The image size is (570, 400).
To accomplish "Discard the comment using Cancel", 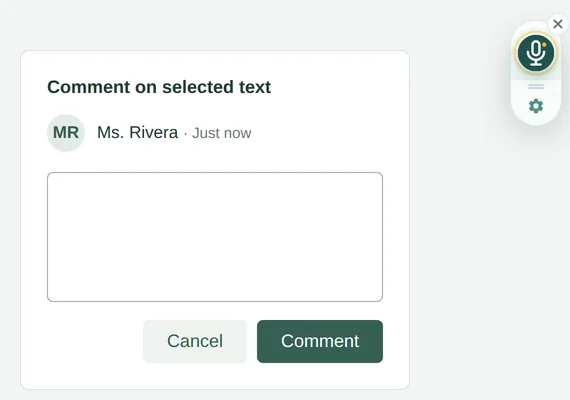I will pyautogui.click(x=195, y=341).
